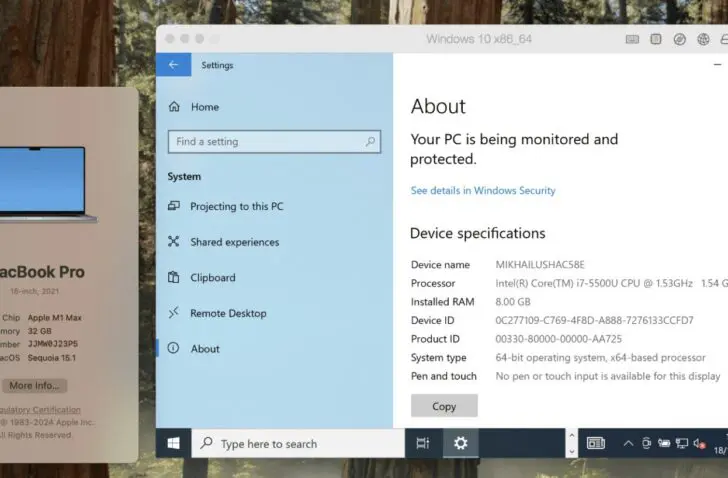Click the red close dot of VM window
Image resolution: width=728 pixels, height=478 pixels.
(170, 39)
